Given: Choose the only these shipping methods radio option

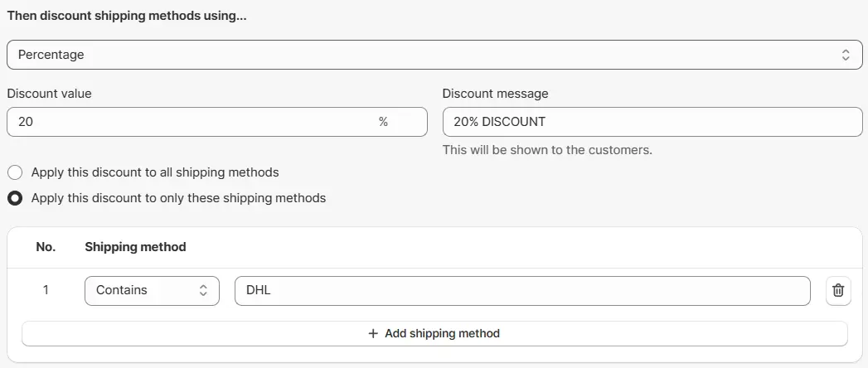Looking at the screenshot, I should click(x=15, y=199).
